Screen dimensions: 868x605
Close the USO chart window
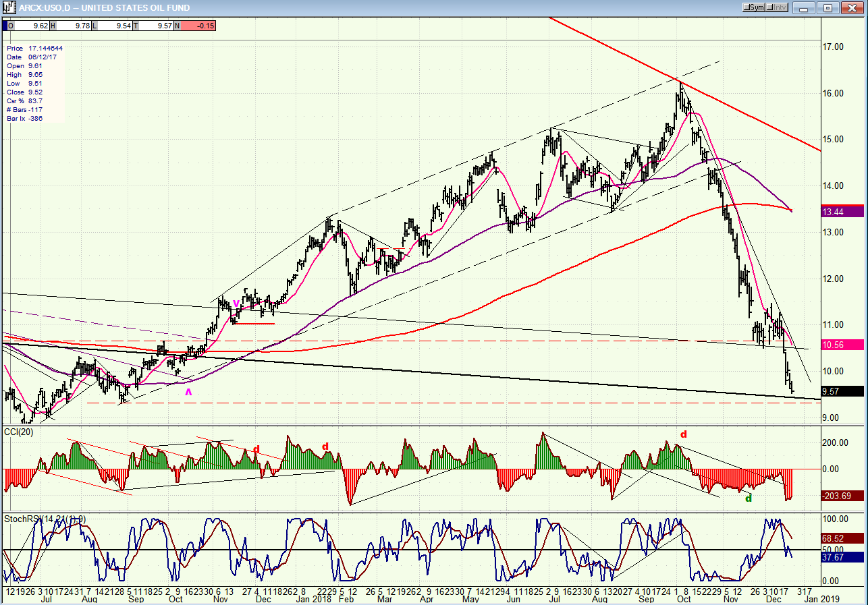(x=852, y=7)
